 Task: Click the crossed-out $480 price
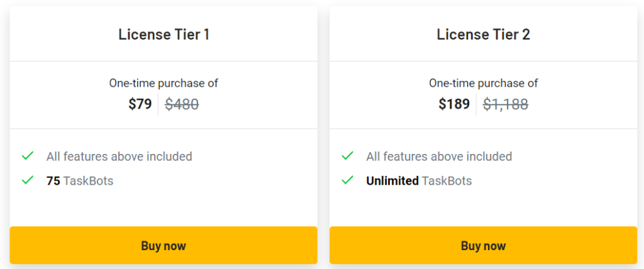point(182,104)
